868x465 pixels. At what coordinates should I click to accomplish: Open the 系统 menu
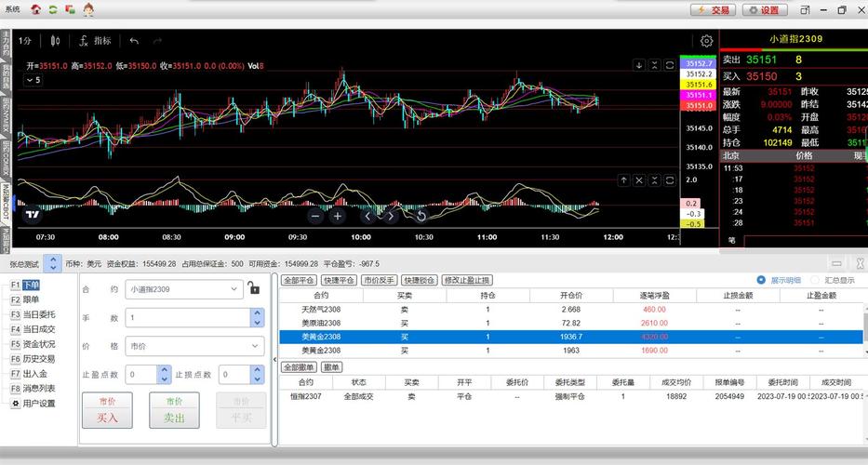12,9
